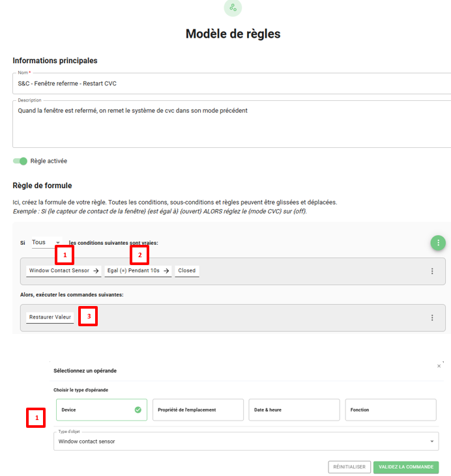Open the green three-dot formula menu
Image resolution: width=451 pixels, height=476 pixels.
pyautogui.click(x=439, y=243)
